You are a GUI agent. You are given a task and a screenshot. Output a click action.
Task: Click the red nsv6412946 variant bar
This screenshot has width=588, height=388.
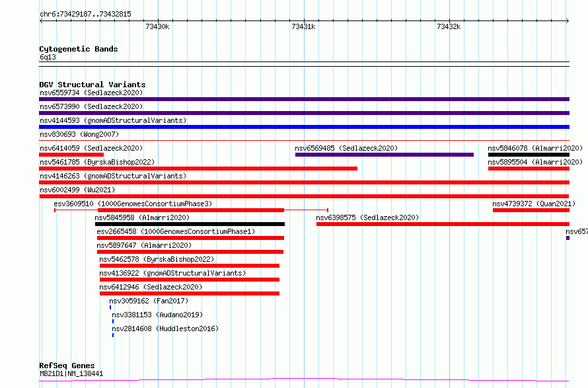(190, 293)
